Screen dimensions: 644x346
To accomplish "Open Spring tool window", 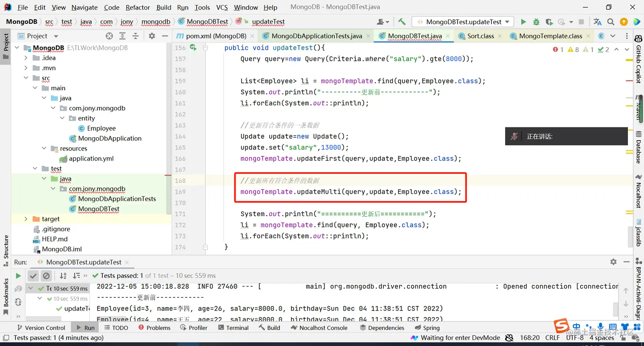I will (x=427, y=328).
